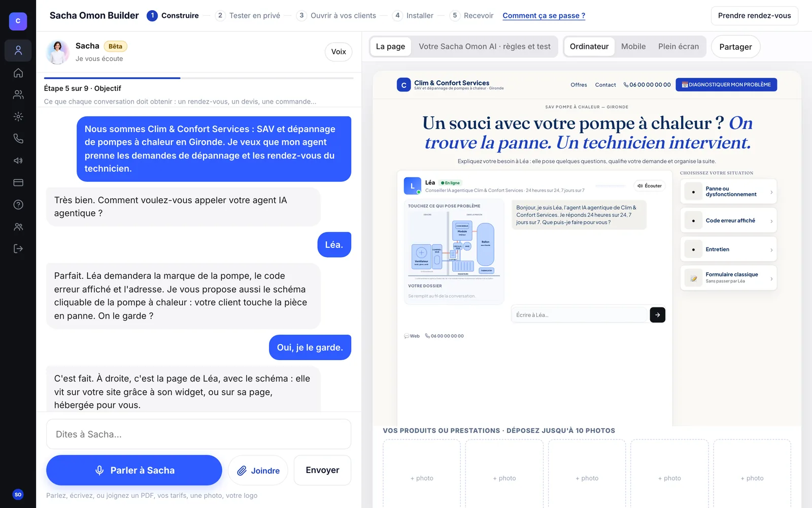Expand Panne ou dysfonctionnement option

pos(728,192)
